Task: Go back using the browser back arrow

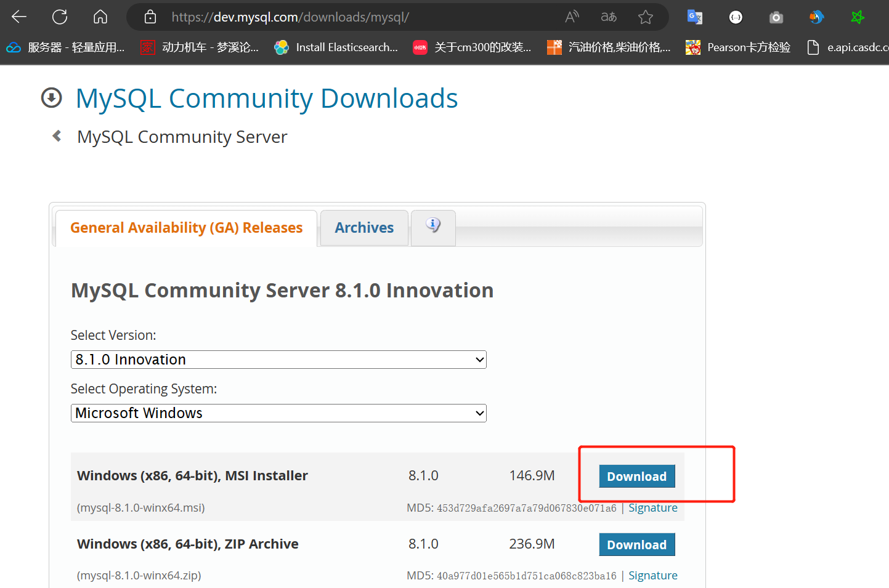Action: click(x=19, y=17)
